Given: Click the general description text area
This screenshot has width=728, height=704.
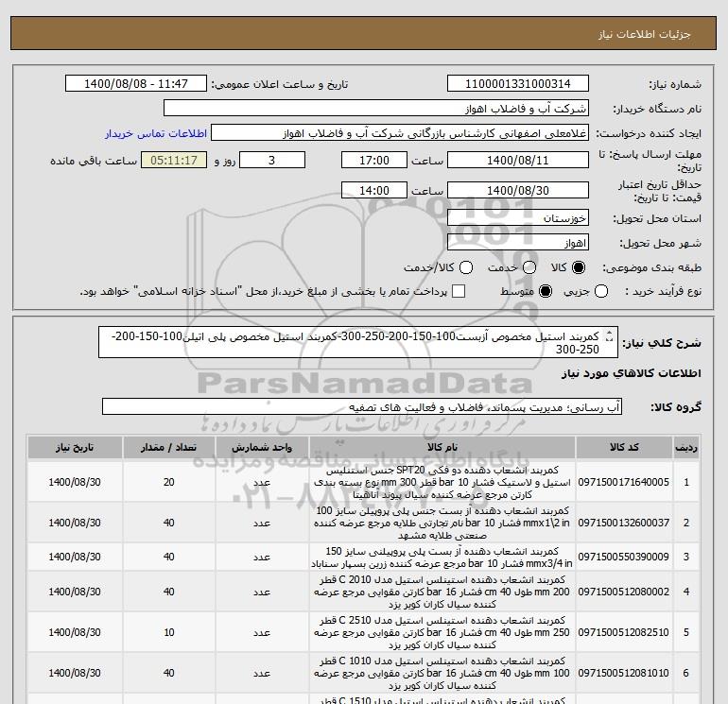Looking at the screenshot, I should tap(358, 342).
